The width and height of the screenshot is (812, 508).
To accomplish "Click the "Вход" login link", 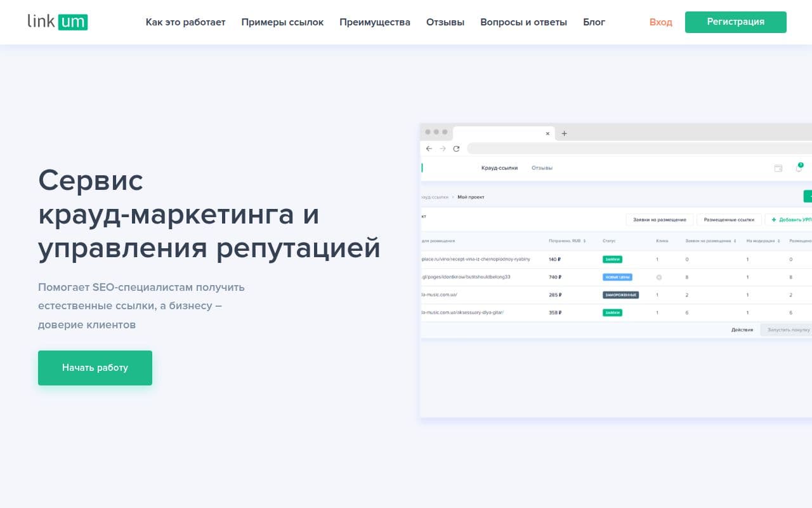I will click(661, 22).
